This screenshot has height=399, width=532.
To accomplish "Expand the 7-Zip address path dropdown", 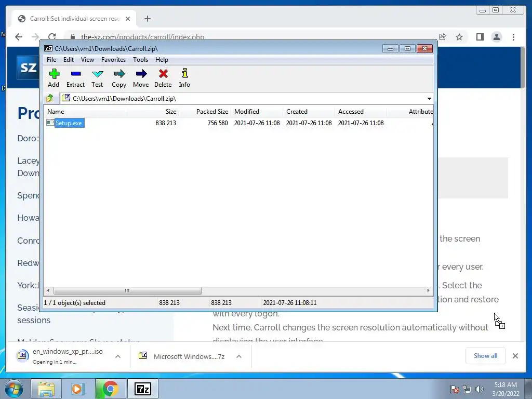I will (x=429, y=98).
